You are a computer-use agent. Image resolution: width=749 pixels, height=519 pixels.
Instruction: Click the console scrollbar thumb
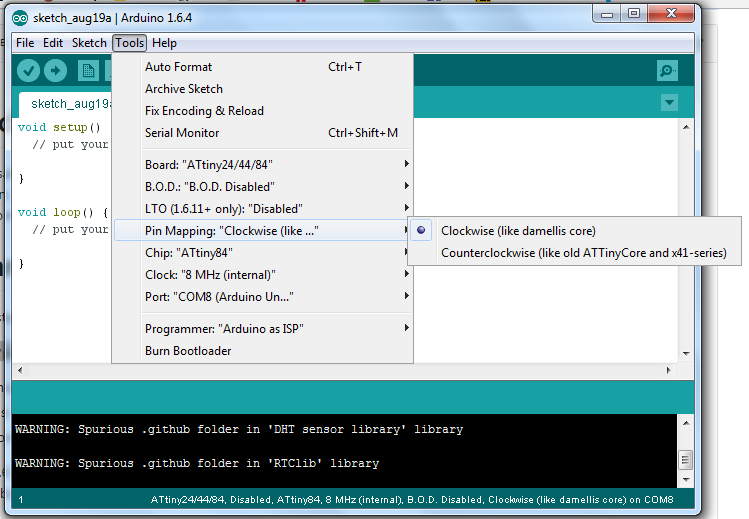point(686,460)
